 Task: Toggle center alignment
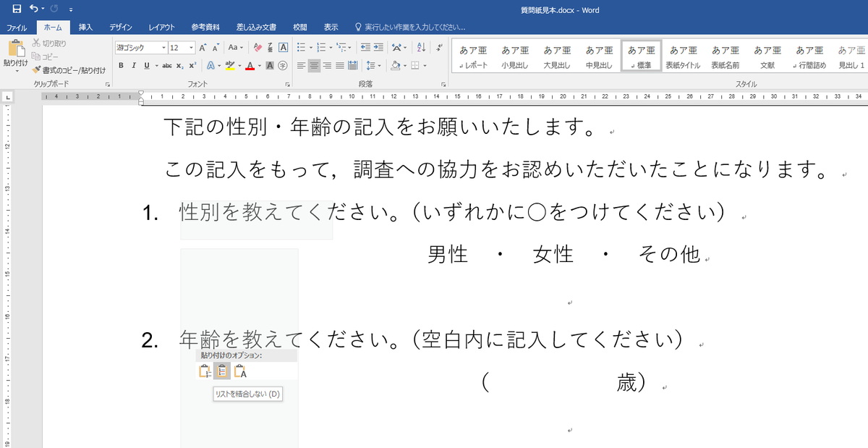[x=314, y=65]
